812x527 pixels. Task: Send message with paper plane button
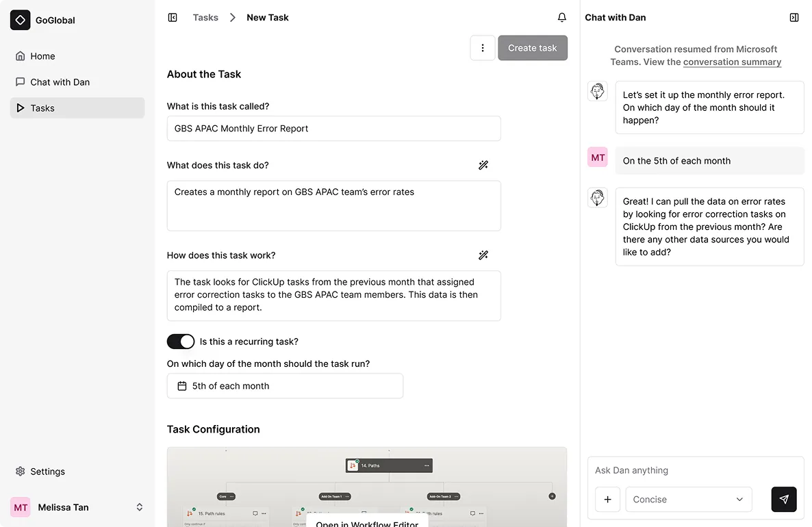coord(783,500)
